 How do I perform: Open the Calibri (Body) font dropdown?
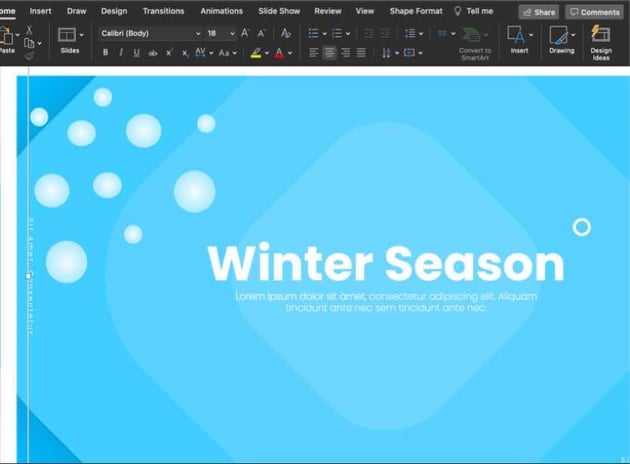pos(150,33)
